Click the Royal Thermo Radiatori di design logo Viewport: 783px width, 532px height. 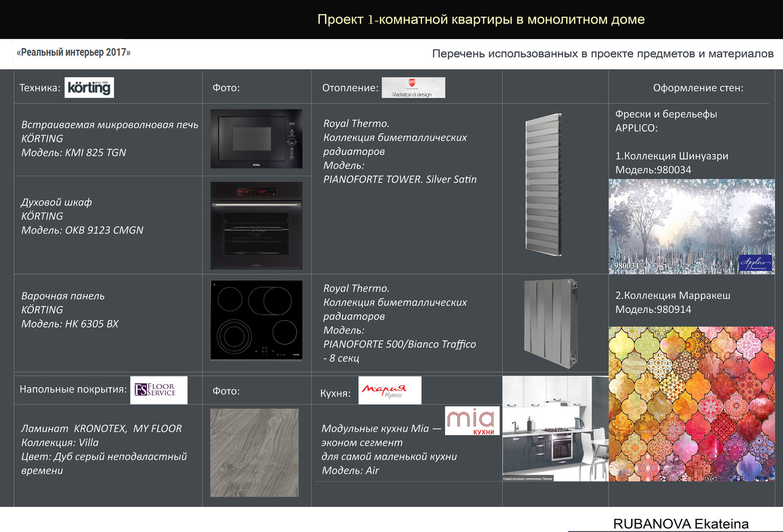[x=414, y=88]
